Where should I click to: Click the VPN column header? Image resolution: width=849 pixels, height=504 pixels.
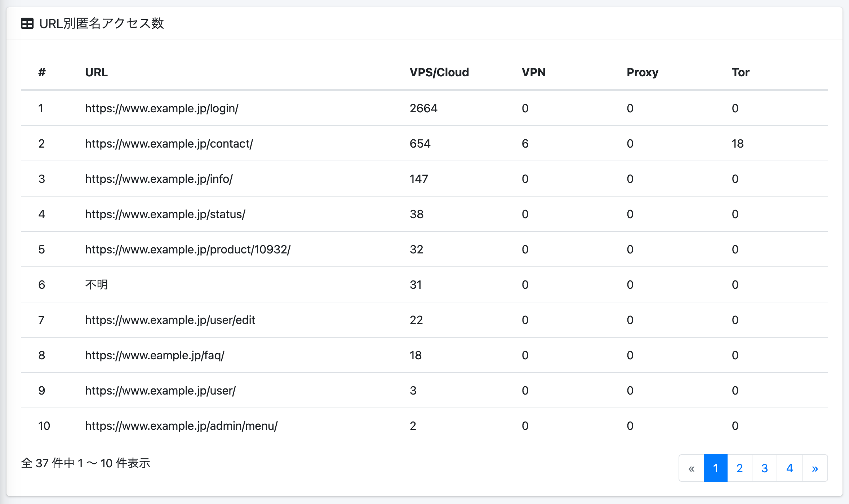click(534, 72)
